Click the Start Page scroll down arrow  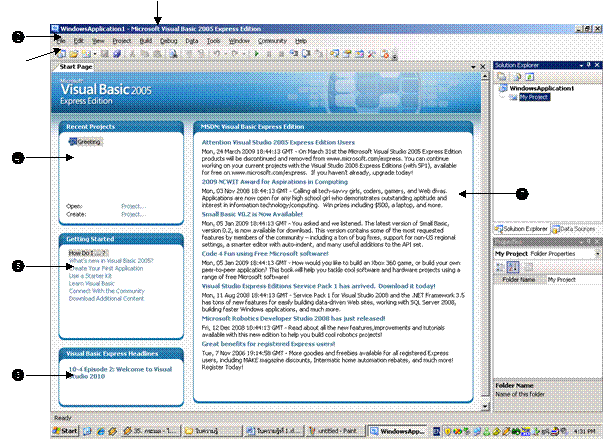[485, 406]
